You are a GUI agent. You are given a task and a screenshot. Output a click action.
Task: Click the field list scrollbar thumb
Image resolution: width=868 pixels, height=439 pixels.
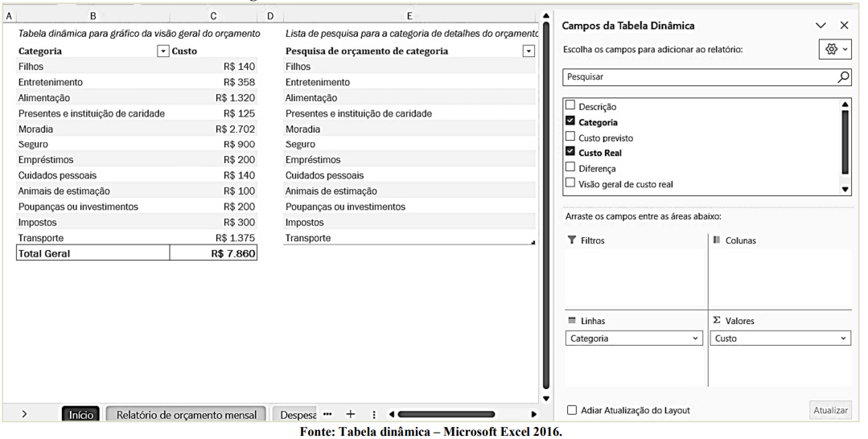click(845, 142)
